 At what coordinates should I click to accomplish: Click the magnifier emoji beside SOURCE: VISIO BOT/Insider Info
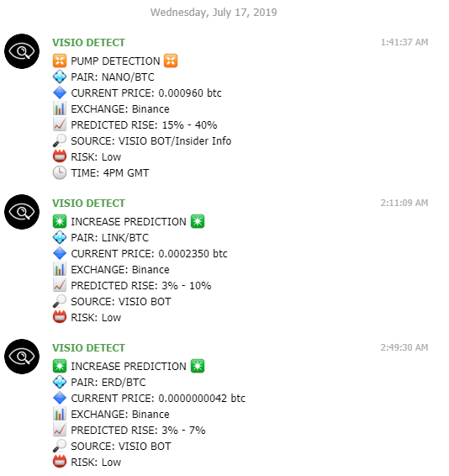60,140
